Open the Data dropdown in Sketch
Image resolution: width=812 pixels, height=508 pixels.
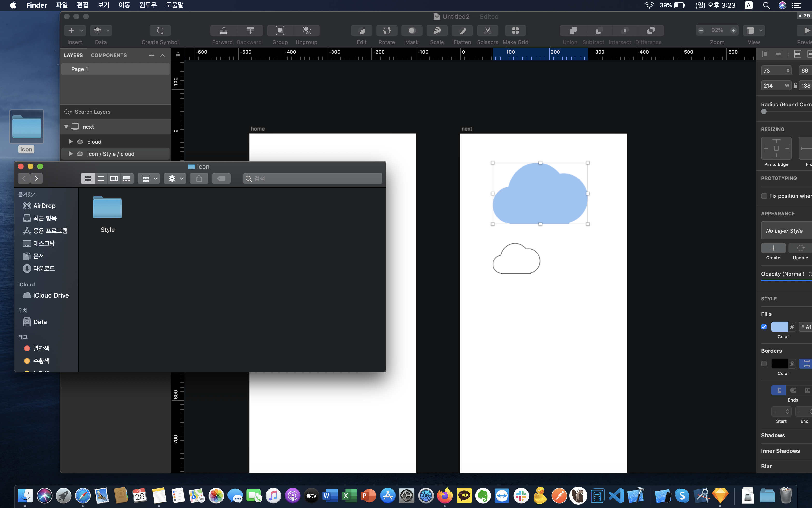pyautogui.click(x=101, y=30)
